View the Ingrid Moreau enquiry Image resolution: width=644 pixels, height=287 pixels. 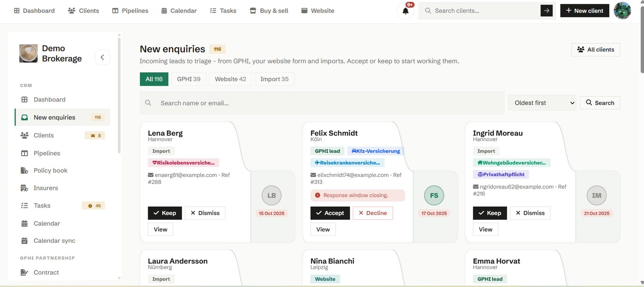click(486, 229)
